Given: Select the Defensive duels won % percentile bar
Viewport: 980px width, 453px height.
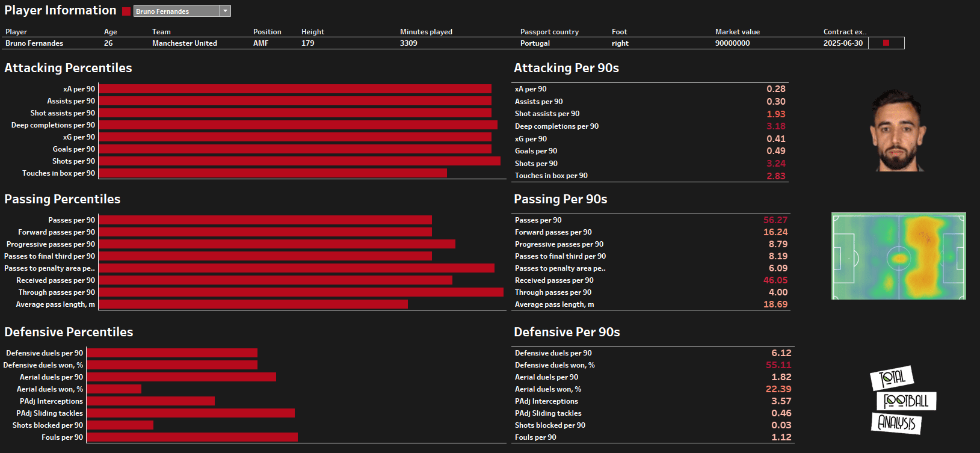Looking at the screenshot, I should (x=172, y=365).
